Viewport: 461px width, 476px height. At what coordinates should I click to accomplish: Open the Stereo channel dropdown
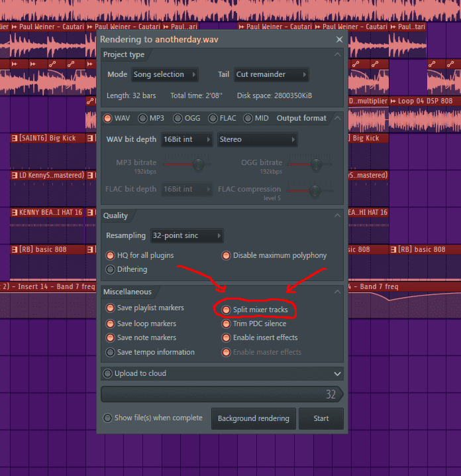point(257,139)
